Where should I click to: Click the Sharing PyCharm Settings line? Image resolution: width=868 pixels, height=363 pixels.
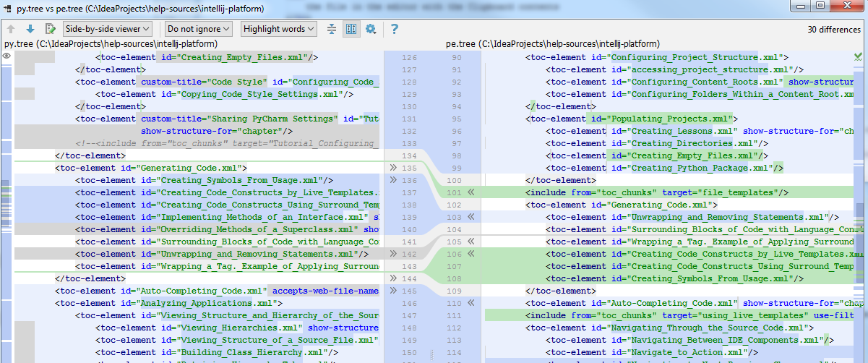pos(227,119)
